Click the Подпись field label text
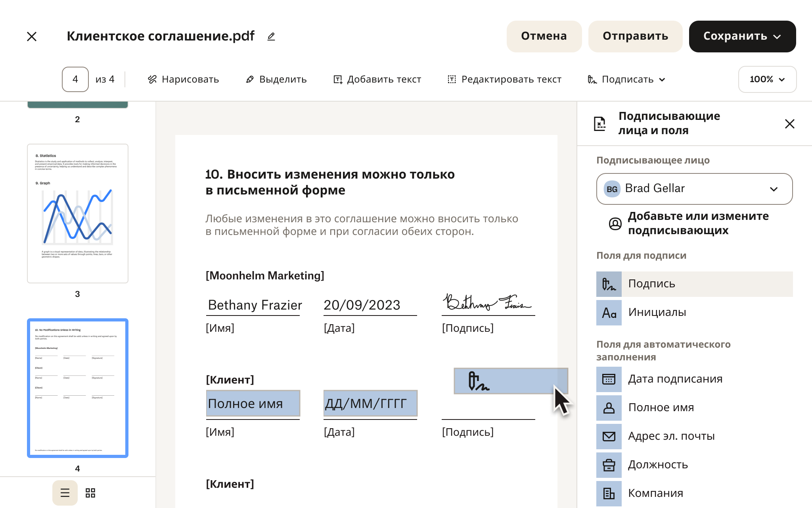 click(651, 284)
